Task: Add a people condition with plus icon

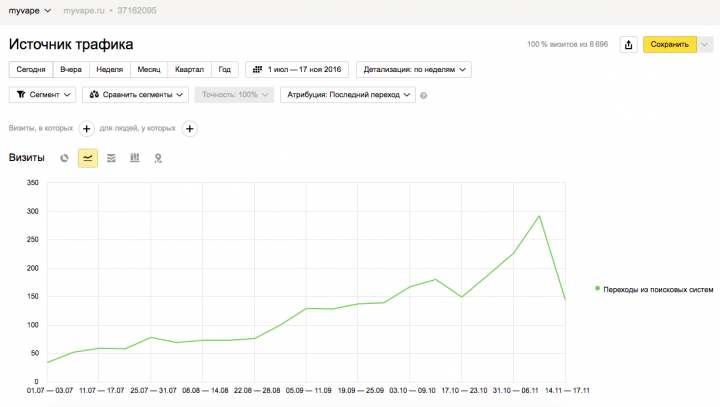Action: [x=190, y=129]
